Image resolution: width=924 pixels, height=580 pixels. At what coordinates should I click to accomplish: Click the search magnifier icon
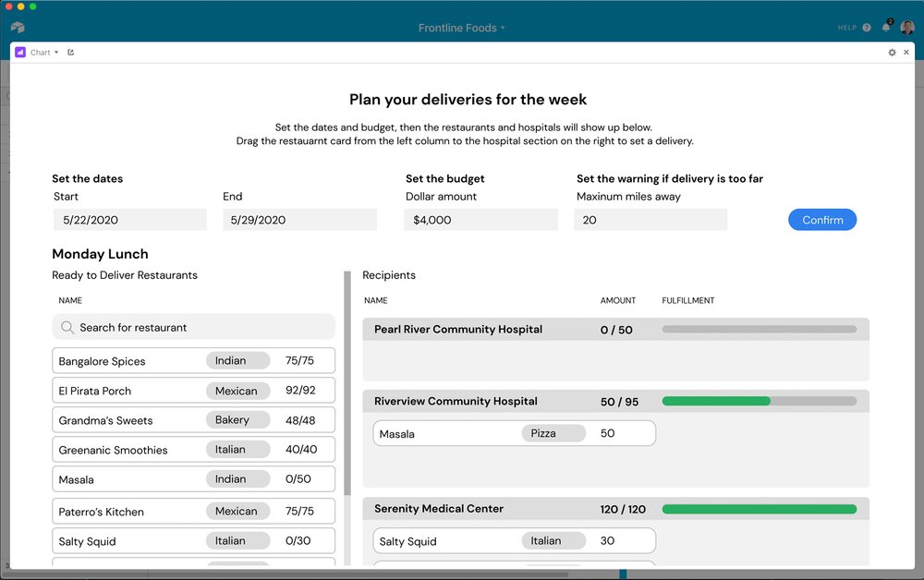pyautogui.click(x=67, y=327)
